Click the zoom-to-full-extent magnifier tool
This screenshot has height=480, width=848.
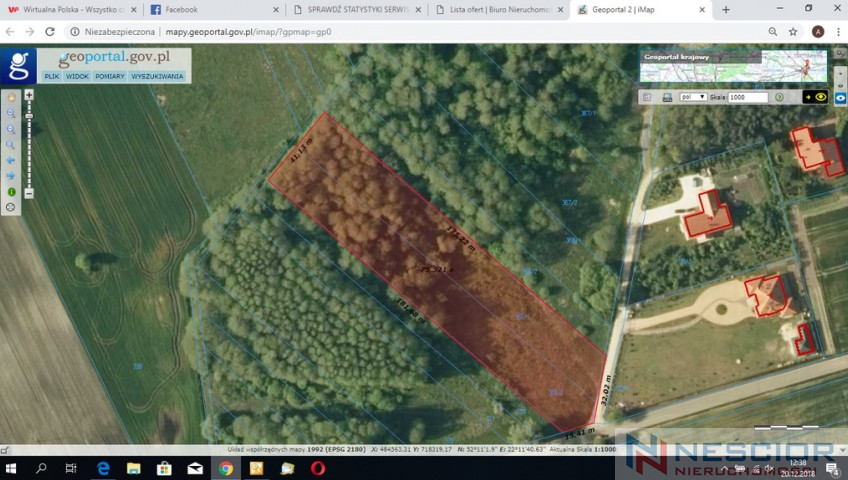11,145
